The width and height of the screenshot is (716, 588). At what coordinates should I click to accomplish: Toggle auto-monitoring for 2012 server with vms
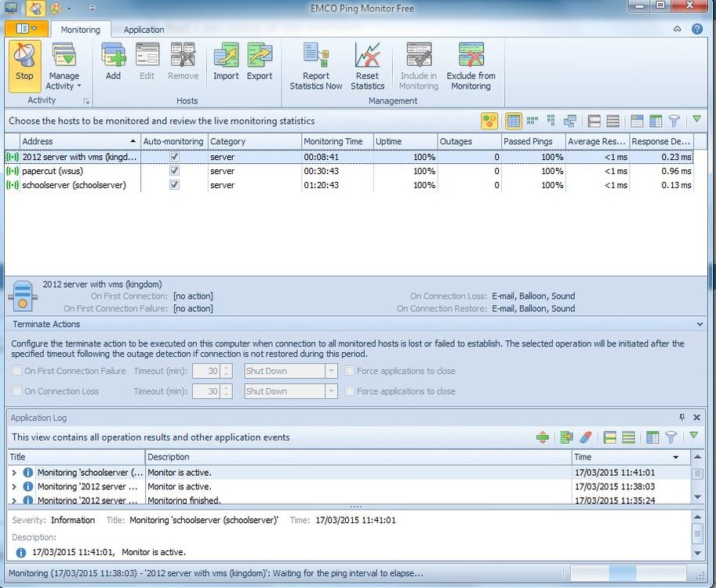pyautogui.click(x=174, y=157)
